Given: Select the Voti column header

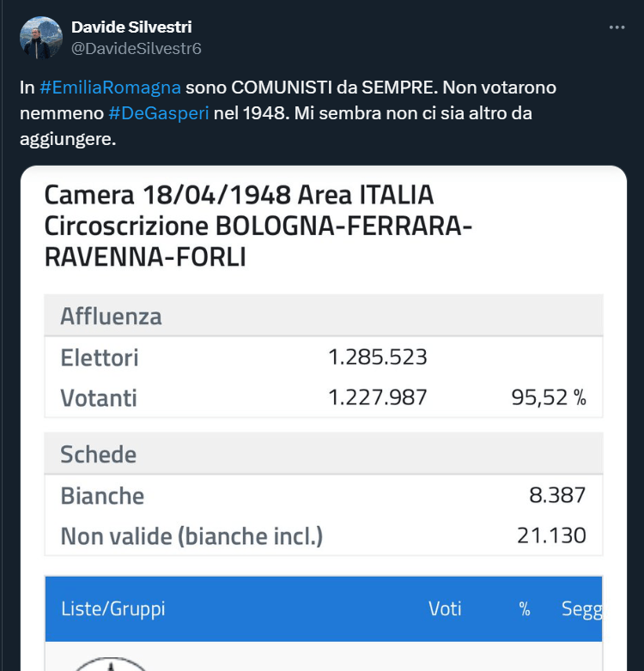Looking at the screenshot, I should (x=445, y=609).
